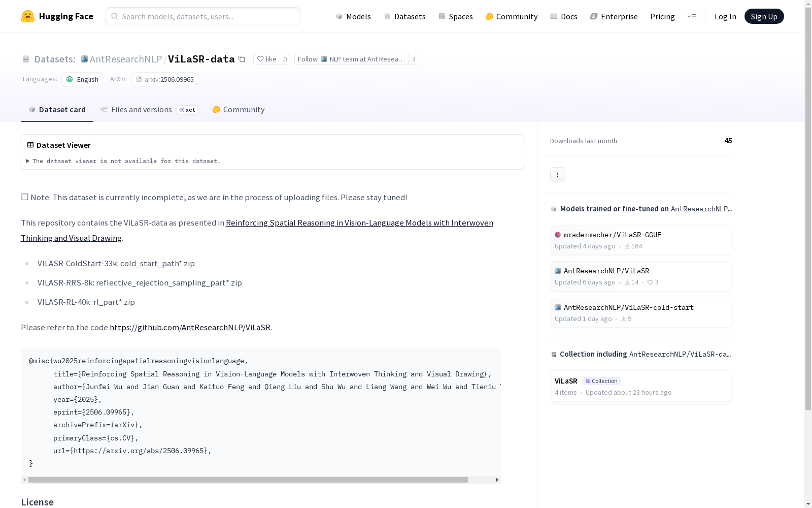Click the 'Downloads last month' label
The height and width of the screenshot is (508, 812).
[x=584, y=141]
